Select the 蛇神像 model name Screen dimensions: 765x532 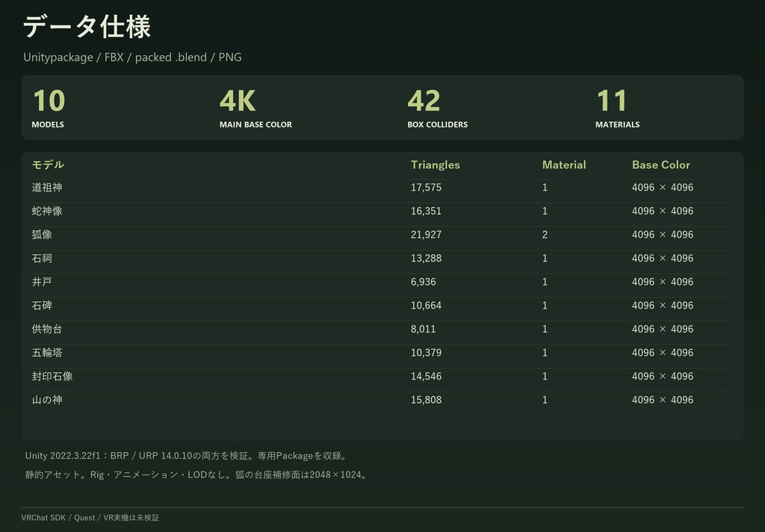(x=47, y=211)
